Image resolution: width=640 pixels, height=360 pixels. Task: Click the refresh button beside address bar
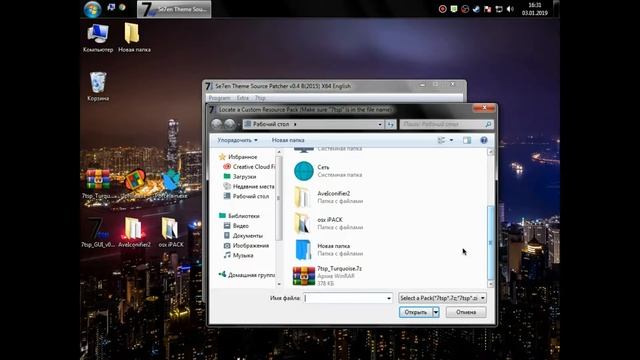pyautogui.click(x=391, y=124)
